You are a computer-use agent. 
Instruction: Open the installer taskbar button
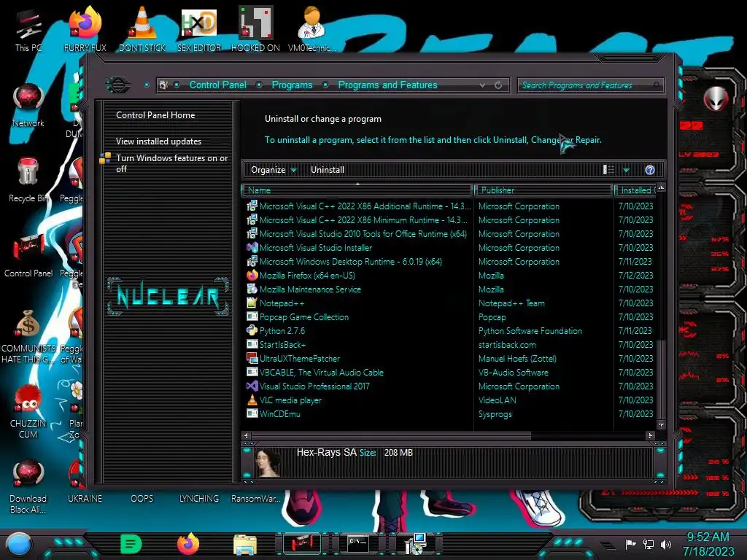415,544
